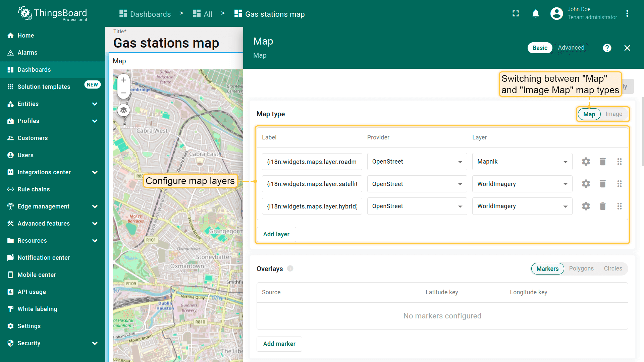Switch map type to Image

coord(613,114)
